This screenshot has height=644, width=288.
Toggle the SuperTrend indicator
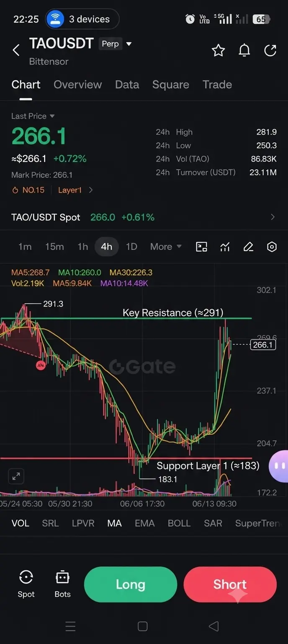tap(259, 523)
